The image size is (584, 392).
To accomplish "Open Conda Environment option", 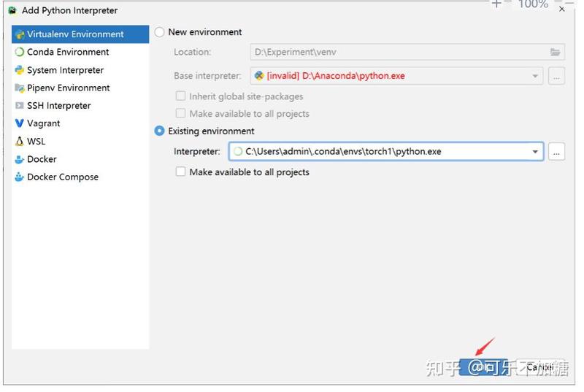I will tap(80, 52).
